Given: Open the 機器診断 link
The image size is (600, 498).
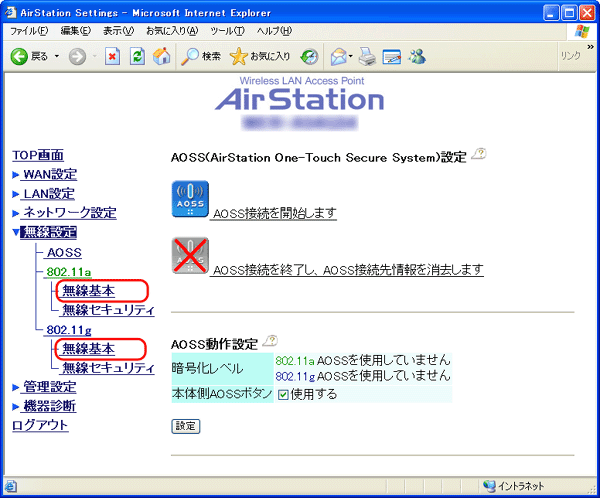Looking at the screenshot, I should (49, 406).
